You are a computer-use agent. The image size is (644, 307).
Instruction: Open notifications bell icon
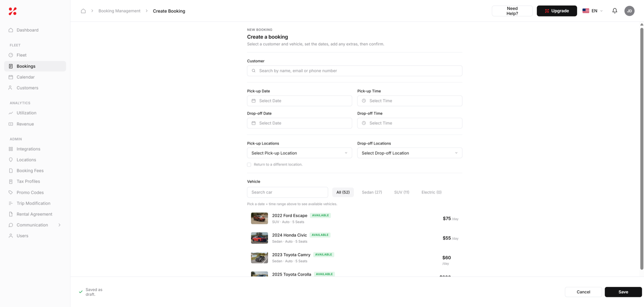[x=615, y=11]
